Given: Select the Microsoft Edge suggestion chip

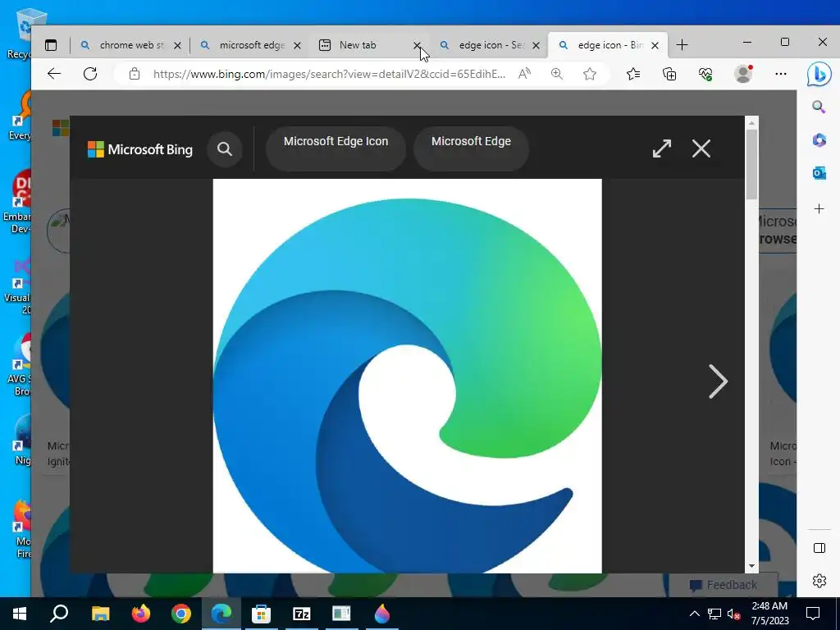Looking at the screenshot, I should click(x=472, y=149).
